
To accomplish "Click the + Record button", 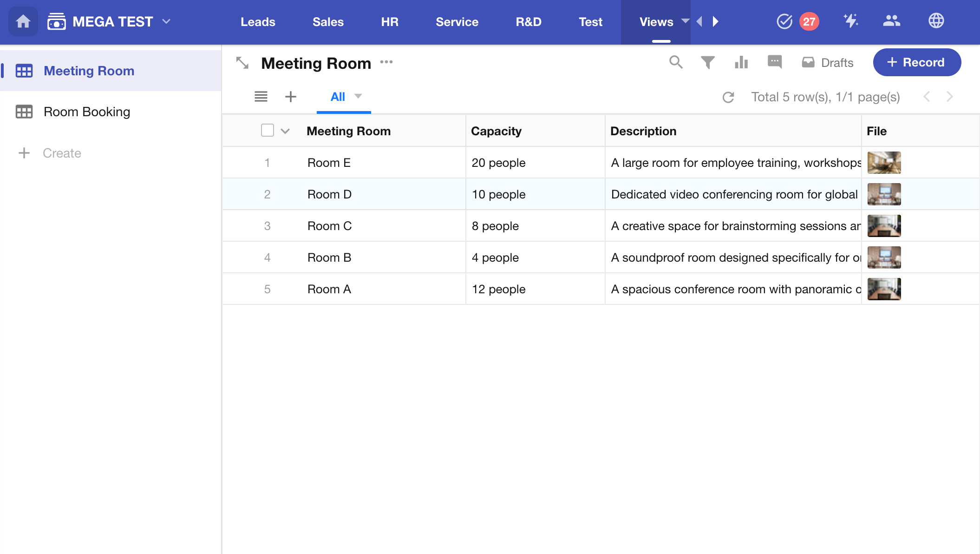I will pyautogui.click(x=917, y=62).
